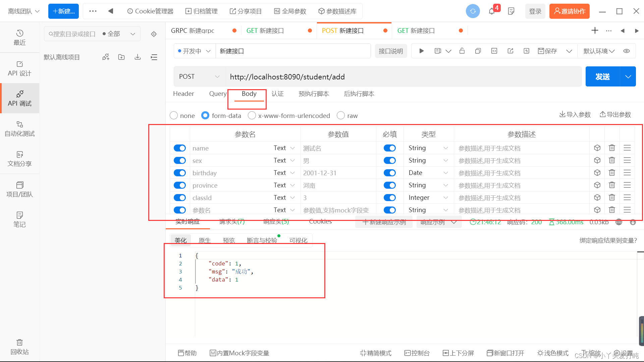Open the 控制台 console in bottom bar
The width and height of the screenshot is (644, 362).
pyautogui.click(x=417, y=353)
